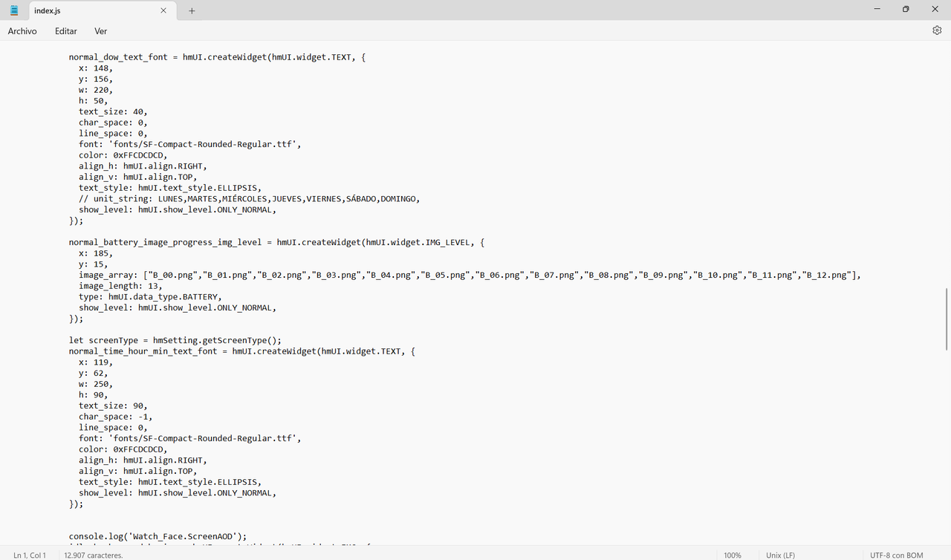Close the Notepad window
The width and height of the screenshot is (951, 560).
935,10
